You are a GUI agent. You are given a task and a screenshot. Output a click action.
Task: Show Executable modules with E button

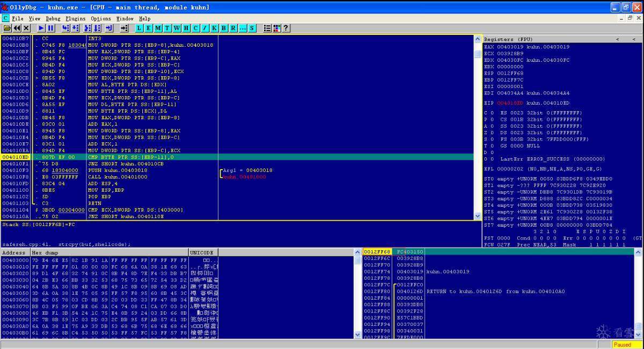click(x=149, y=28)
